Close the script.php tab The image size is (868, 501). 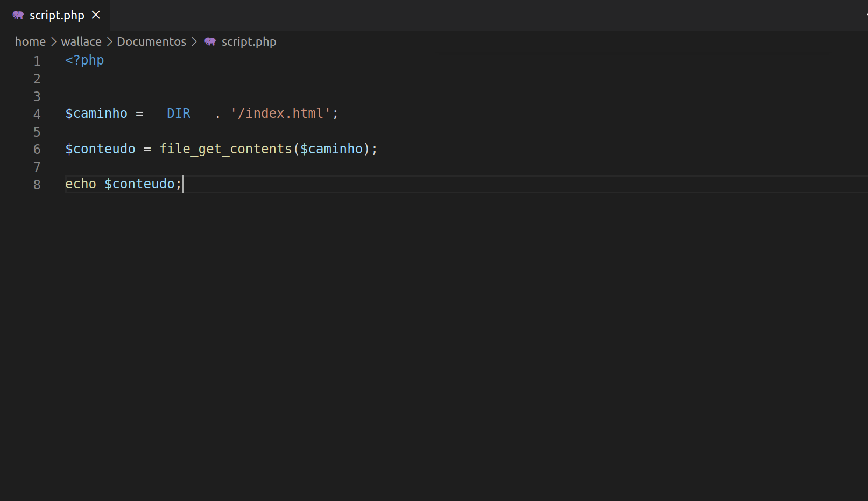pyautogui.click(x=95, y=15)
